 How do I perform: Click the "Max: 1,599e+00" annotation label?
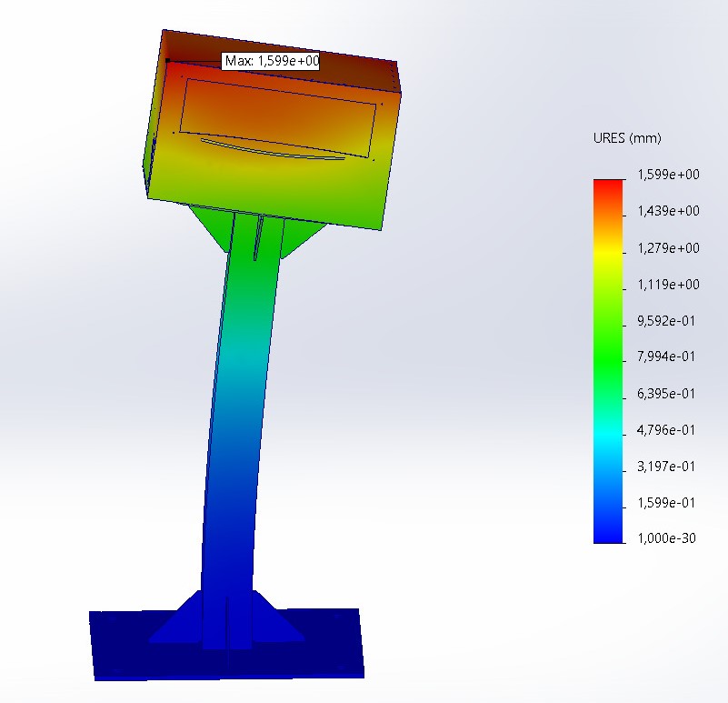coord(271,61)
